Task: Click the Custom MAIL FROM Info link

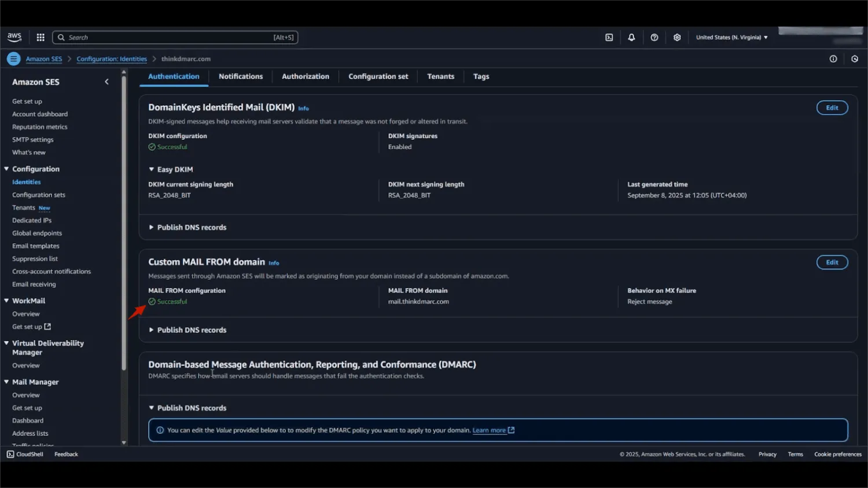Action: pyautogui.click(x=274, y=263)
